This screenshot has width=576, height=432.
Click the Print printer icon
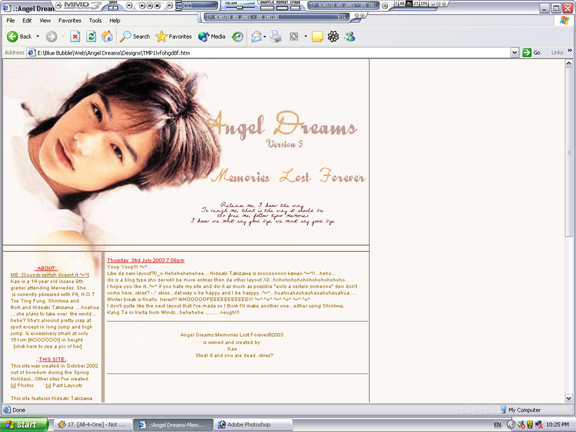point(276,36)
